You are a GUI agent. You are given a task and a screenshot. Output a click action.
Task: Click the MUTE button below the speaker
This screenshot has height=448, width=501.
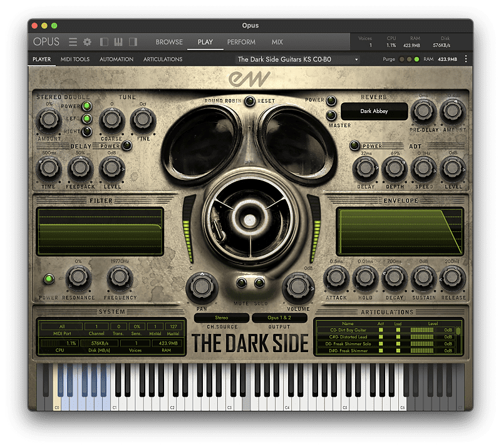[241, 283]
